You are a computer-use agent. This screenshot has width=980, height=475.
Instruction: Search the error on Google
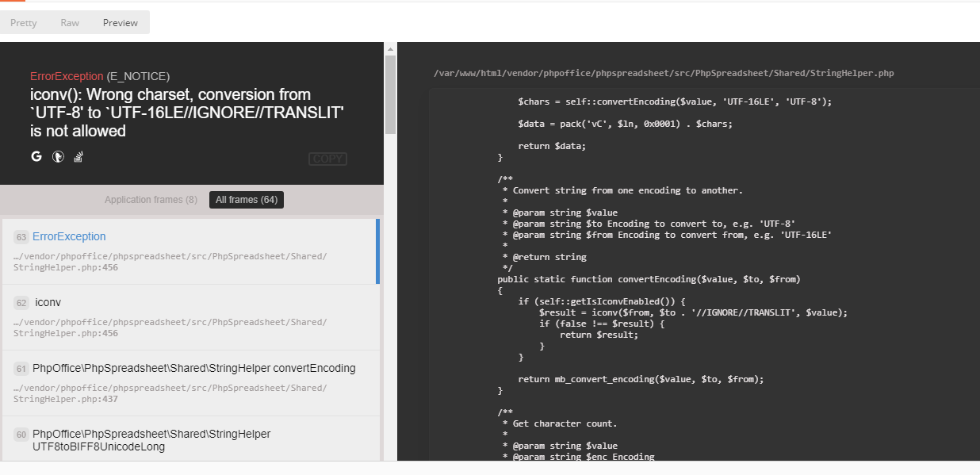coord(36,156)
